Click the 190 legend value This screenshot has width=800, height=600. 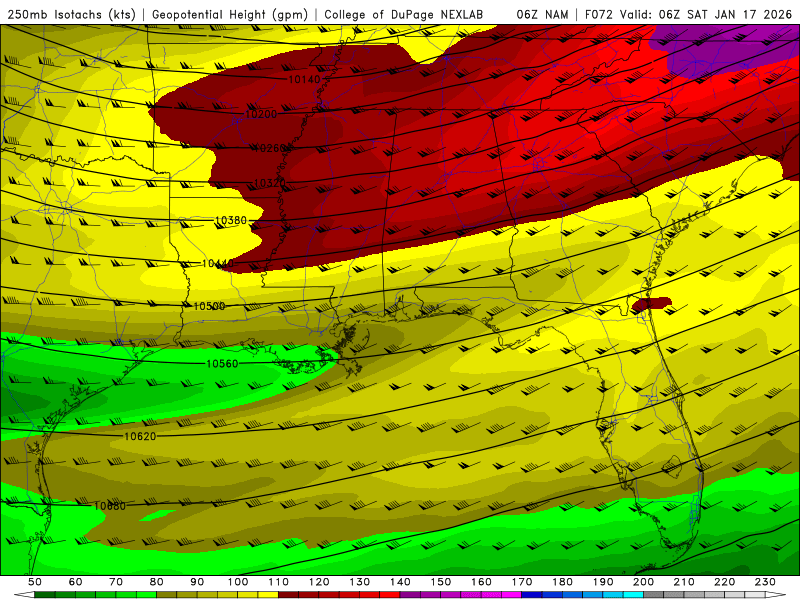tap(603, 582)
